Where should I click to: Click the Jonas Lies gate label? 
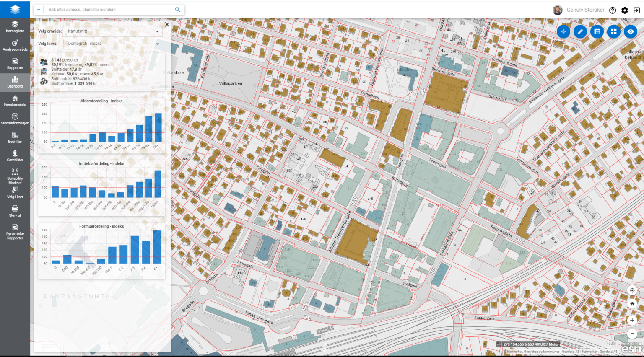259,317
